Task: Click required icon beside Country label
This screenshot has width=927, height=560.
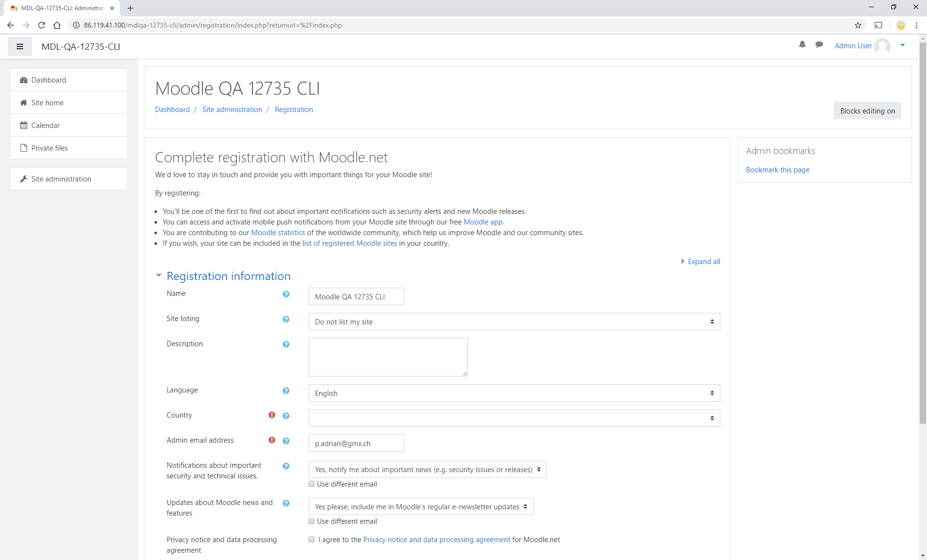Action: 272,415
